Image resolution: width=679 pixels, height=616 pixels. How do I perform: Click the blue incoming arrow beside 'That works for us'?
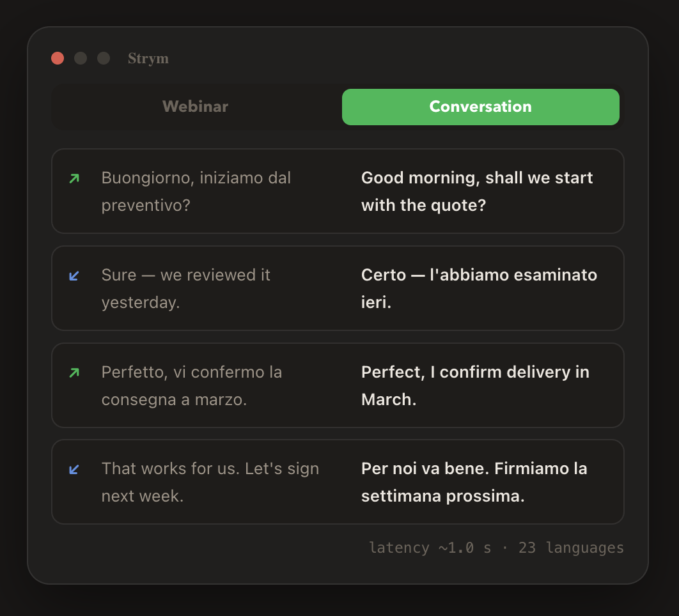[x=74, y=469]
